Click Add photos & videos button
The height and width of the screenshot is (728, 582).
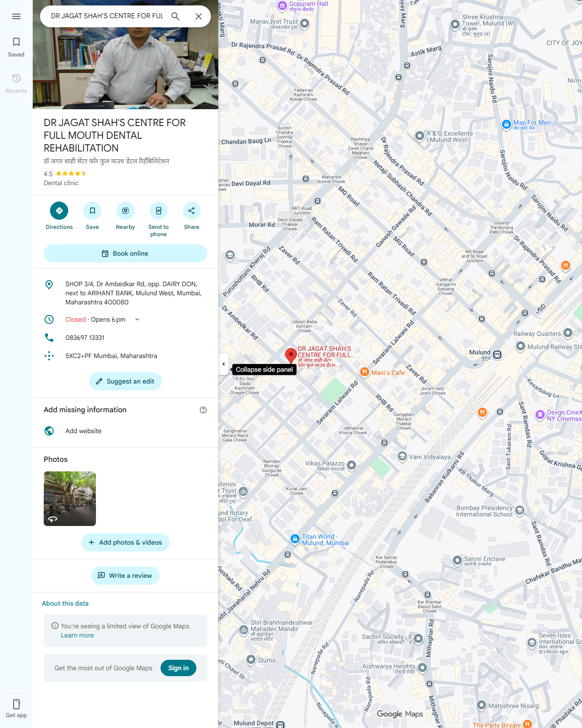[x=125, y=542]
